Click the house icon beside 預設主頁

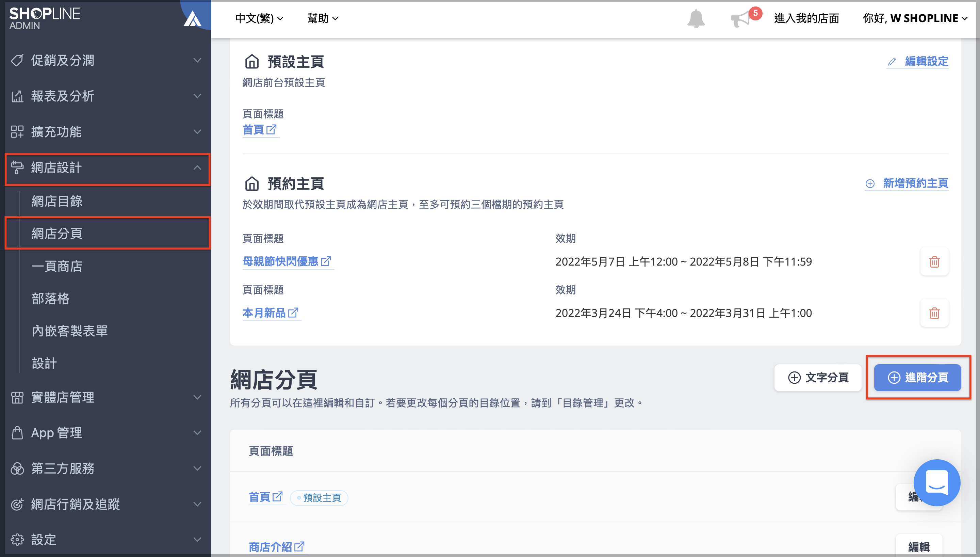251,61
